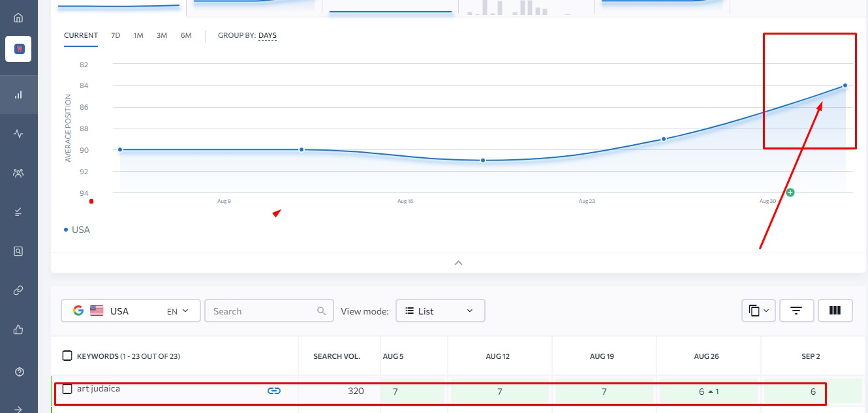Click the link icon next to art judaica
868x413 pixels.
(274, 390)
